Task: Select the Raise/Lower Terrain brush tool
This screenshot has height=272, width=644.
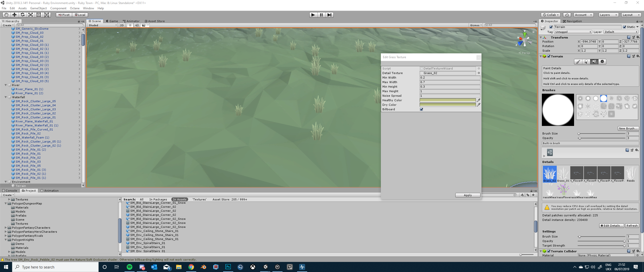Action: coord(578,62)
